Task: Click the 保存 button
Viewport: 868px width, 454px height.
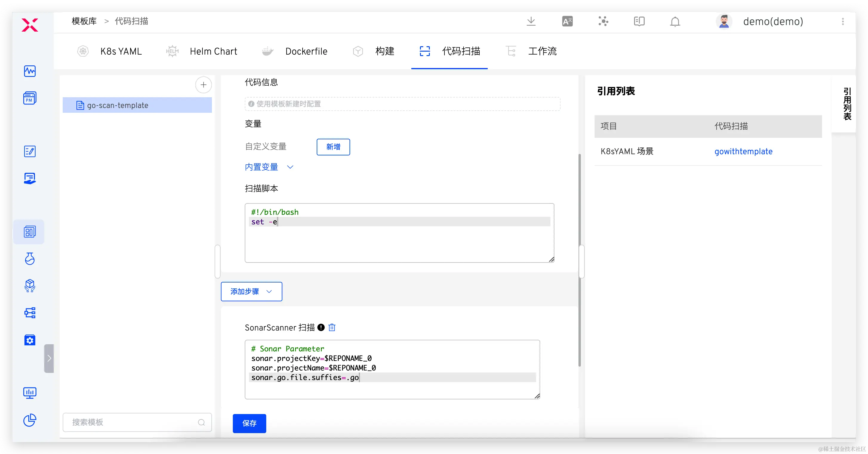Action: (x=249, y=423)
